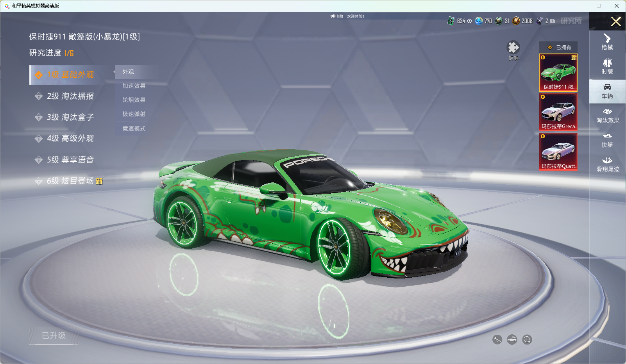Screen dimensions: 626x364
Task: Click the gold coin currency icon
Action: click(x=516, y=21)
